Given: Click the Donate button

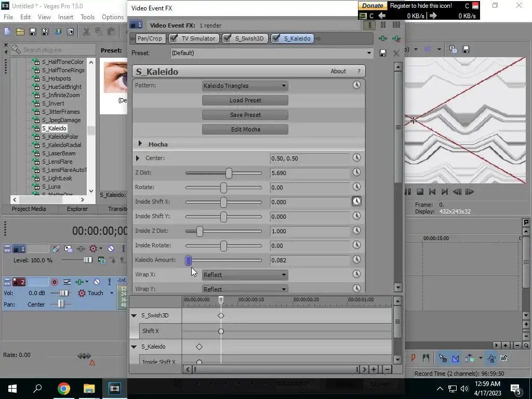Looking at the screenshot, I should coord(373,6).
